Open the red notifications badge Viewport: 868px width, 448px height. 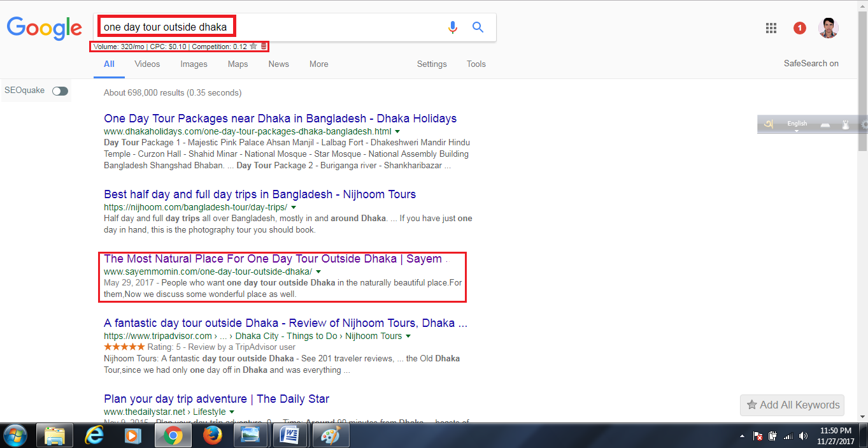pos(800,28)
